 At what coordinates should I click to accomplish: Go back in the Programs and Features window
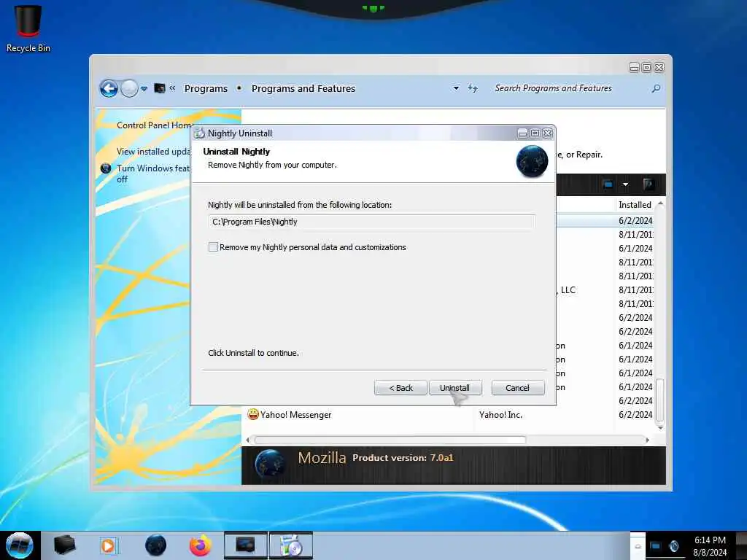(x=109, y=88)
